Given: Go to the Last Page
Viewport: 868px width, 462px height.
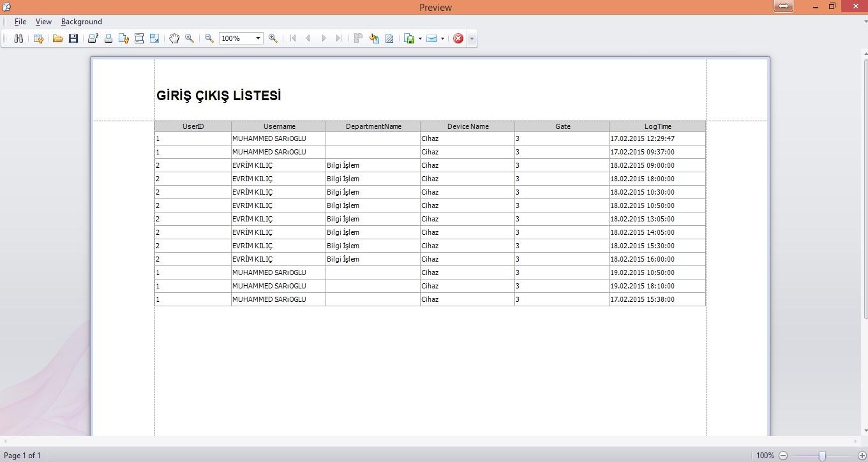Looking at the screenshot, I should [x=339, y=38].
